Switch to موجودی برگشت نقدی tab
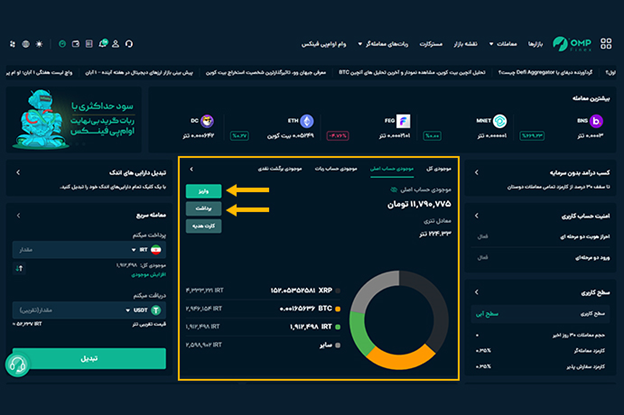Viewport: 624px width, 415px height. [280, 169]
